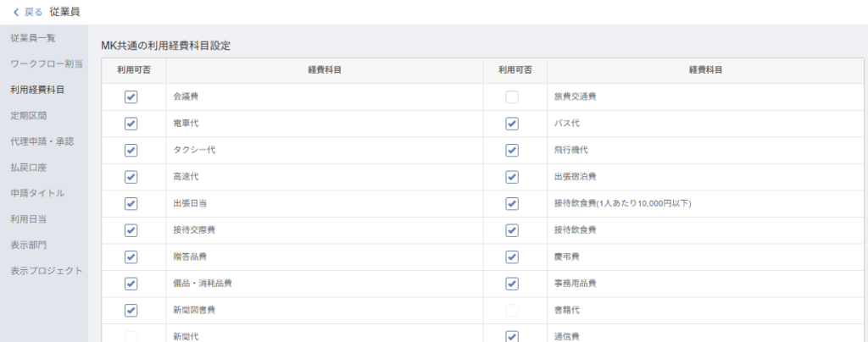The height and width of the screenshot is (342, 868).
Task: Navigate to 利用日当 settings
Action: [x=28, y=218]
